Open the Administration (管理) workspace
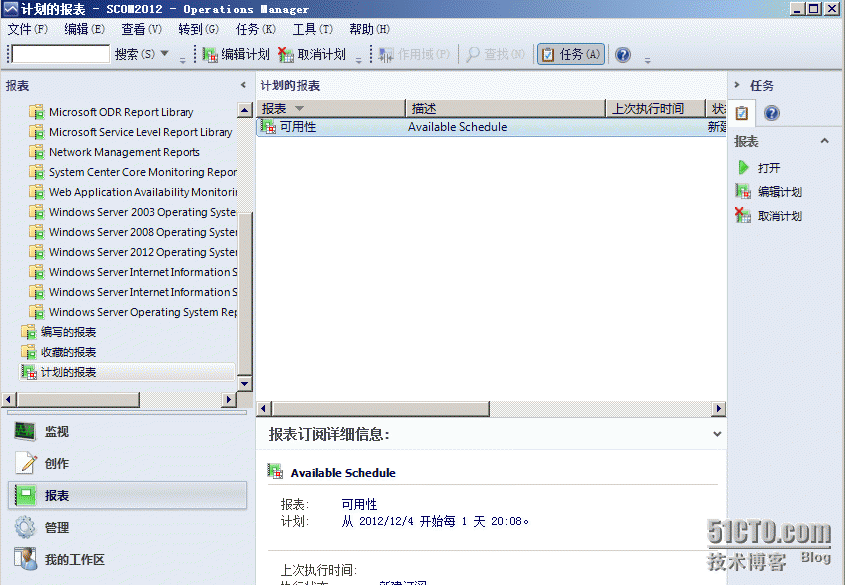This screenshot has width=845, height=585. [127, 527]
